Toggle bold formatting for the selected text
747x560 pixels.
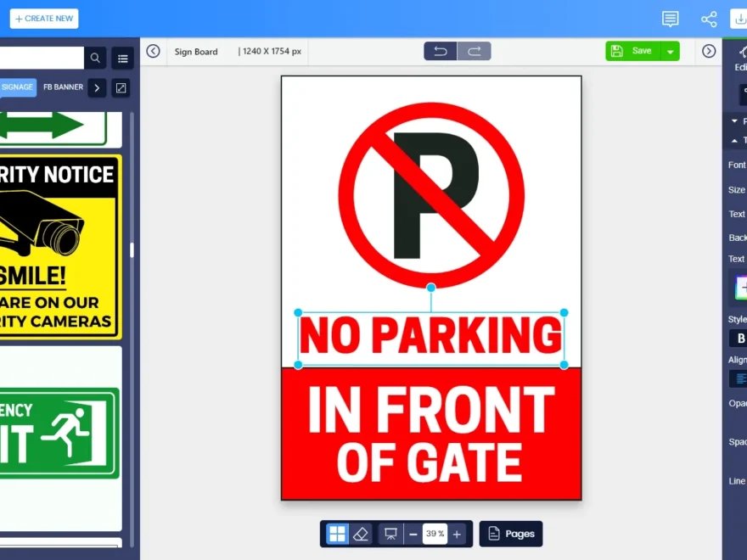click(x=741, y=338)
